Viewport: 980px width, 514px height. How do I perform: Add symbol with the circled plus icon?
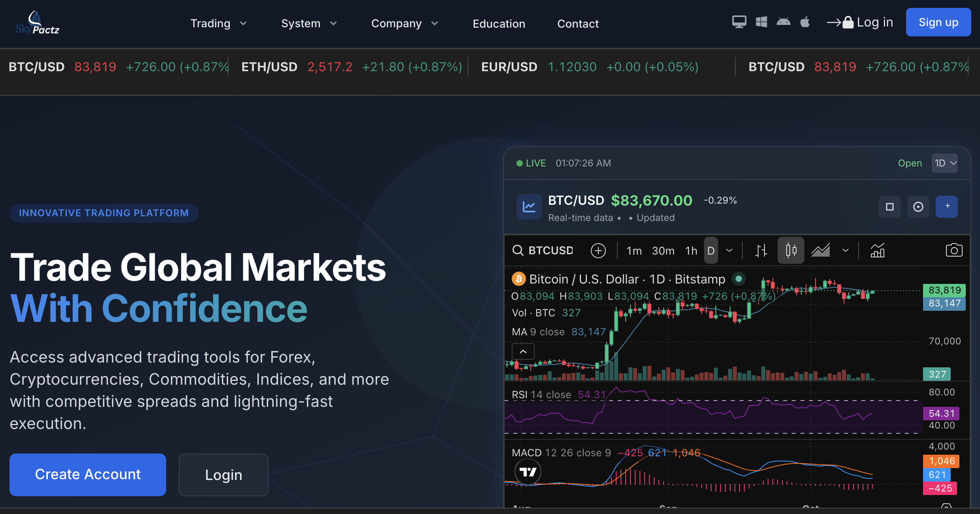[x=598, y=251]
